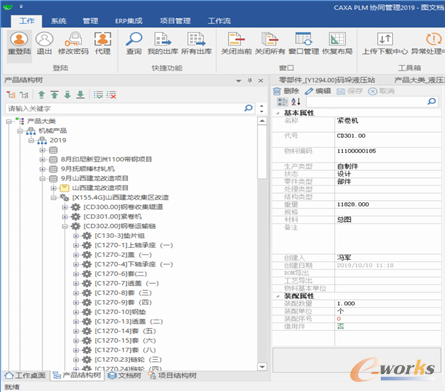Collapse the 基本属性 section

(x=278, y=113)
